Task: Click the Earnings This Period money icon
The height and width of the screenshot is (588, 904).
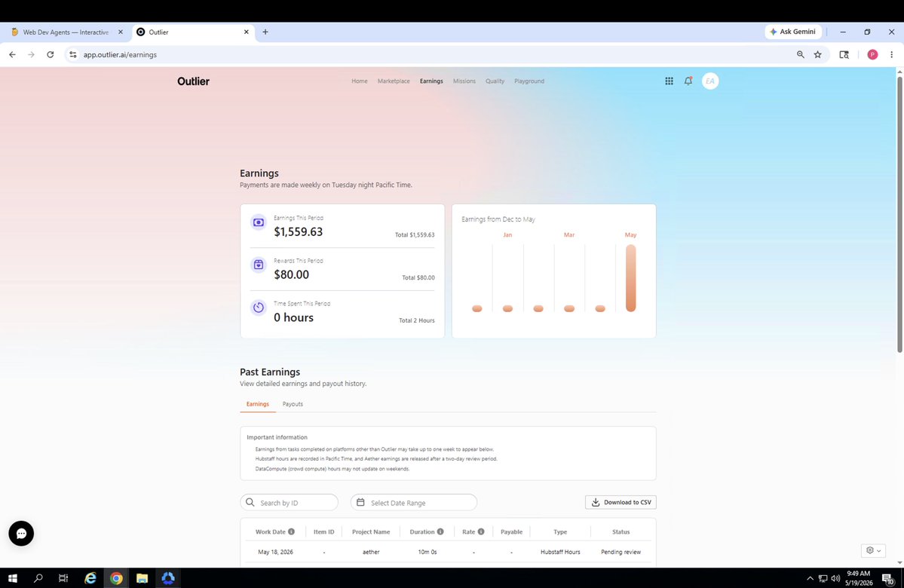Action: pyautogui.click(x=259, y=222)
